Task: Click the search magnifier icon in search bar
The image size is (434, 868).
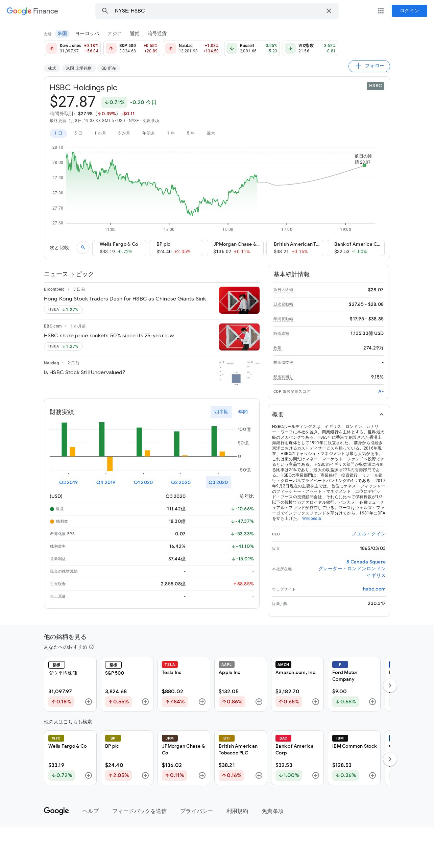Action: 105,11
